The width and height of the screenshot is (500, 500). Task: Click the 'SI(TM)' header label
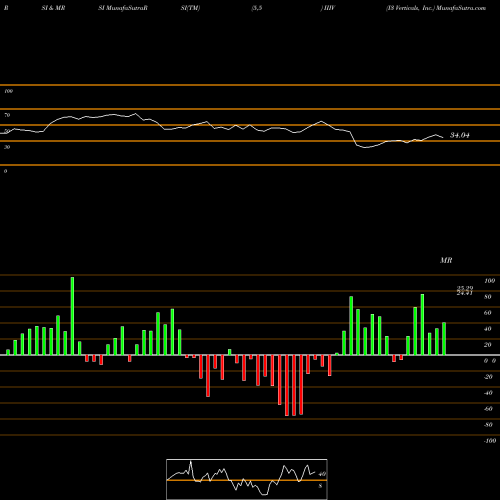[x=190, y=8]
